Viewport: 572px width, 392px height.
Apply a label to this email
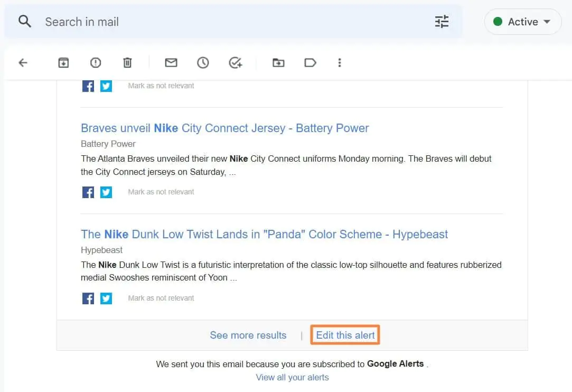tap(310, 63)
